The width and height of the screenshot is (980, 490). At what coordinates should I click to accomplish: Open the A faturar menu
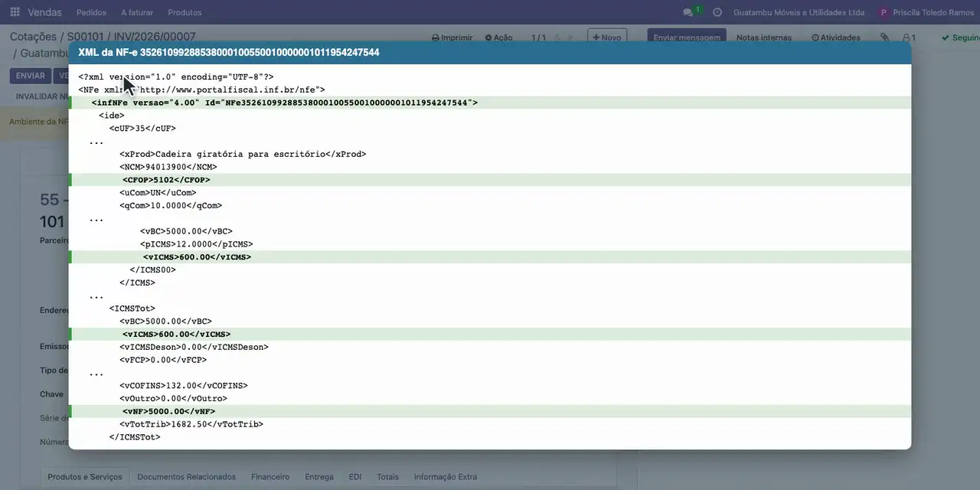click(x=137, y=12)
